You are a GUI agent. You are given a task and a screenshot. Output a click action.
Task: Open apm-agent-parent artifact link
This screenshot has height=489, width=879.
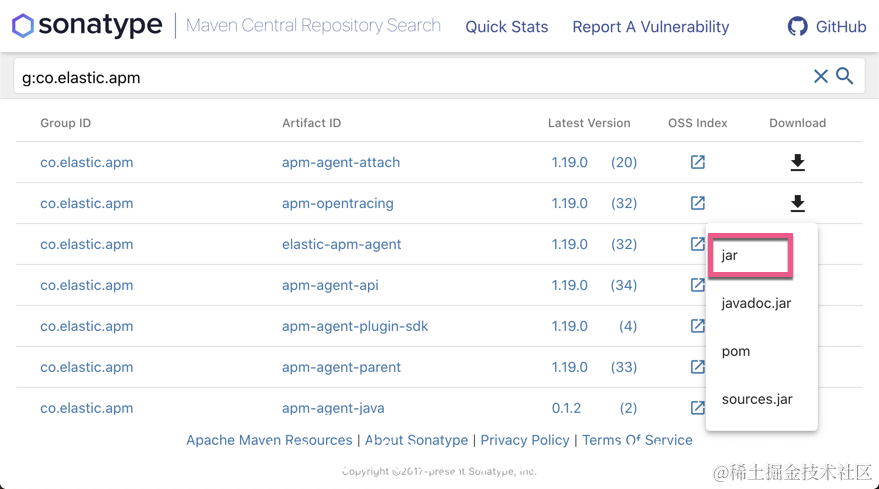[341, 367]
